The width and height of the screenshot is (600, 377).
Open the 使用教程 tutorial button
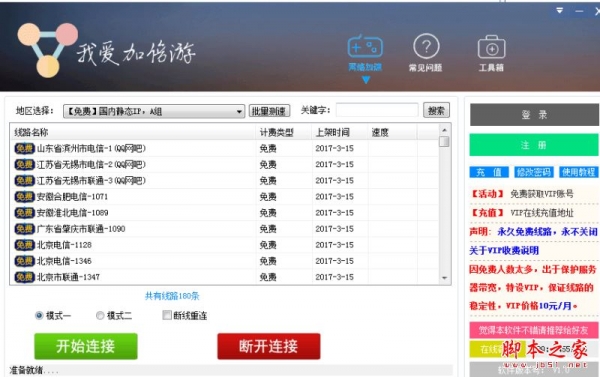point(578,172)
